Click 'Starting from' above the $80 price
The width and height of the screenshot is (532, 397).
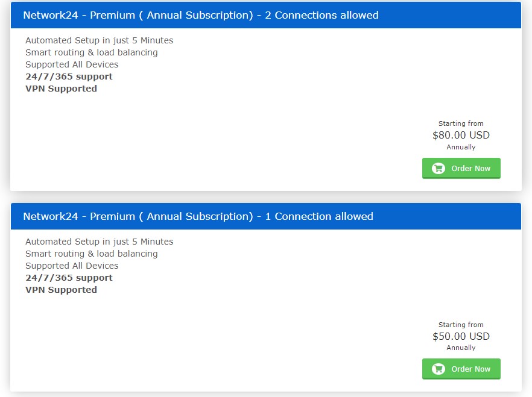coord(461,123)
